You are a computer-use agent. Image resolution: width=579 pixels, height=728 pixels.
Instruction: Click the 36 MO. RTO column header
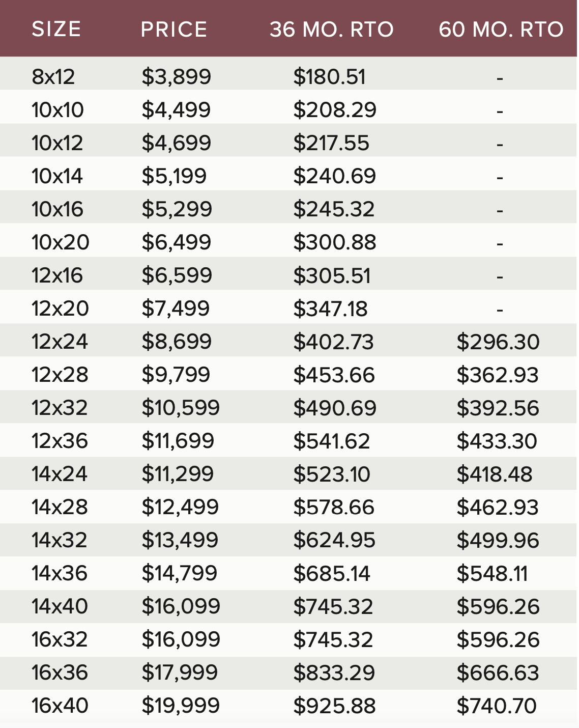coord(332,29)
